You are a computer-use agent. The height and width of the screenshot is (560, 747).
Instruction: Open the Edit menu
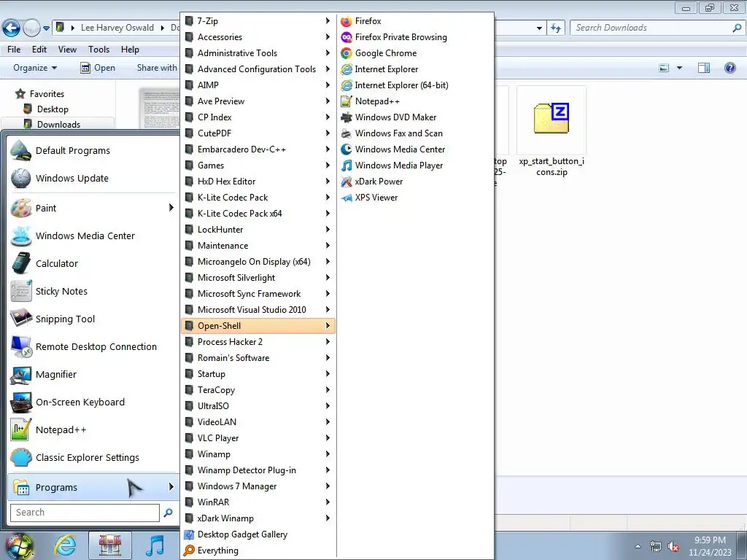(39, 49)
